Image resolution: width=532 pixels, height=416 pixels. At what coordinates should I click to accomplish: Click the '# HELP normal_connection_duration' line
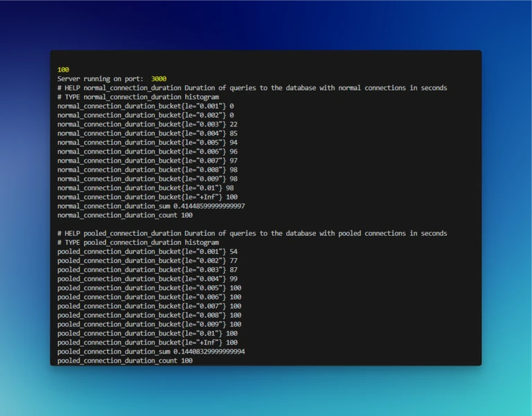pos(252,88)
